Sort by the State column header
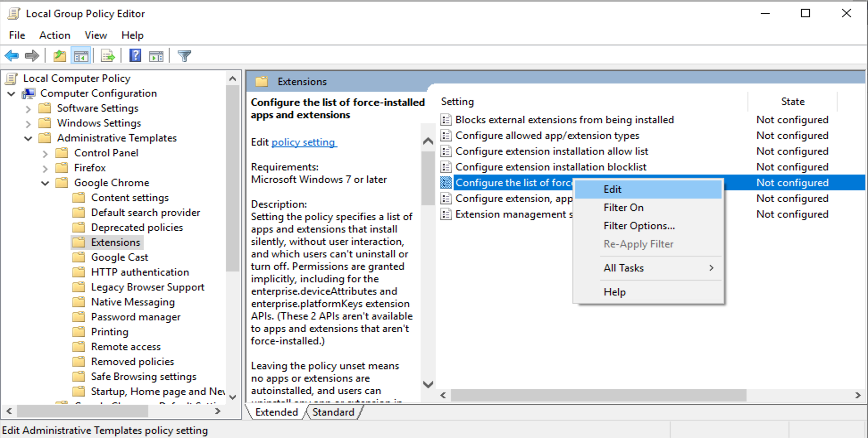 click(793, 101)
